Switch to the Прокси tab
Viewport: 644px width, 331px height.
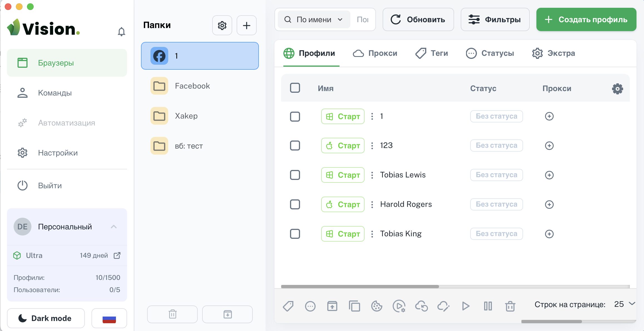point(375,53)
